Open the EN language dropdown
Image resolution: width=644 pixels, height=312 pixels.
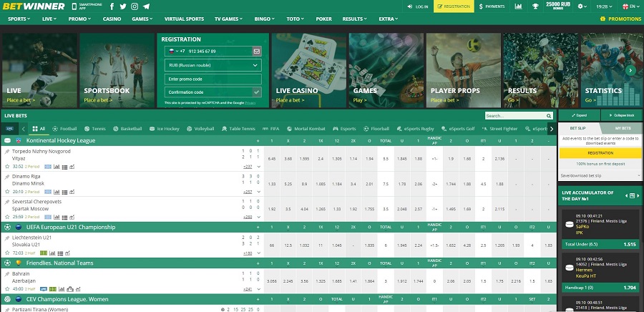(631, 6)
